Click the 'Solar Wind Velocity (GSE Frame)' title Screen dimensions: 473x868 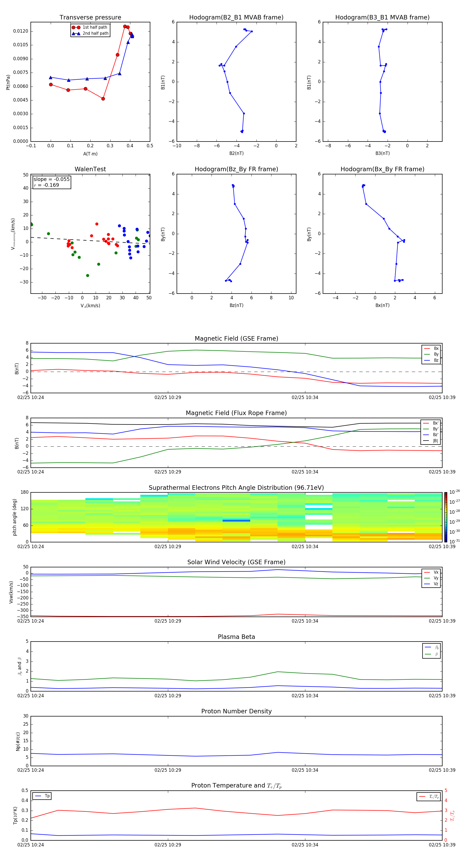click(x=236, y=562)
